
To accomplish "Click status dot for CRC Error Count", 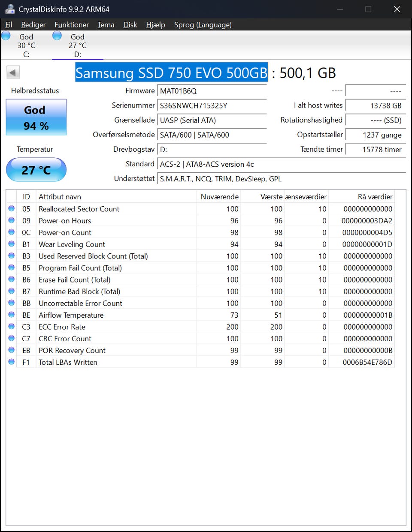I will point(12,338).
